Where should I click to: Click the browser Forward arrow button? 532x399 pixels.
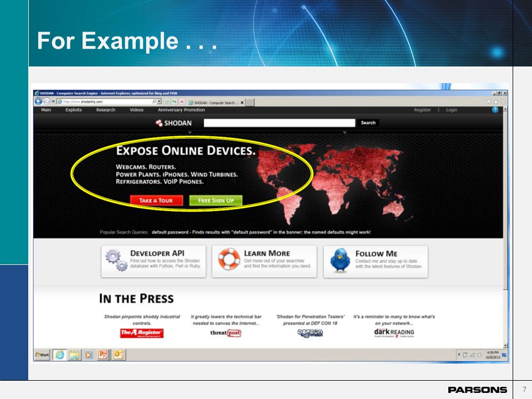pos(47,101)
